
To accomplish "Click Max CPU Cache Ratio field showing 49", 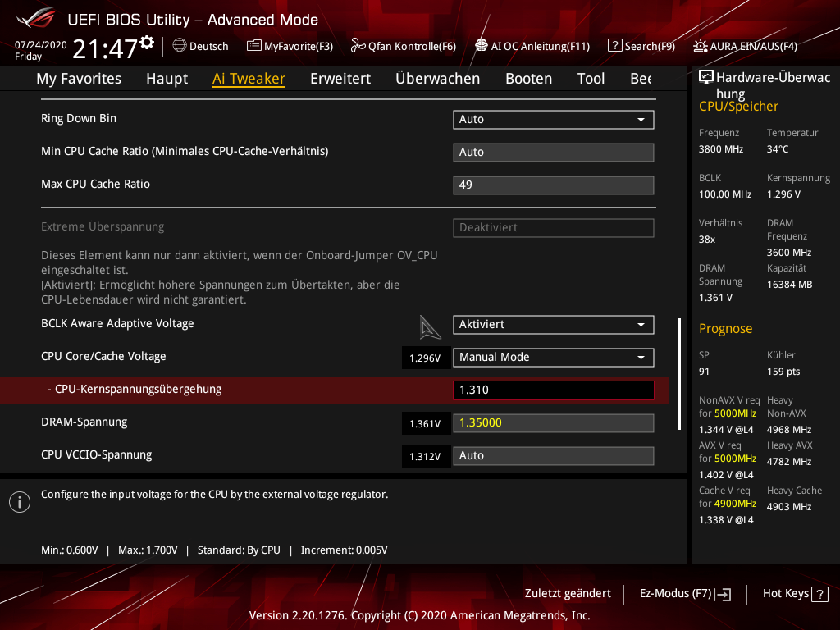I will click(554, 185).
